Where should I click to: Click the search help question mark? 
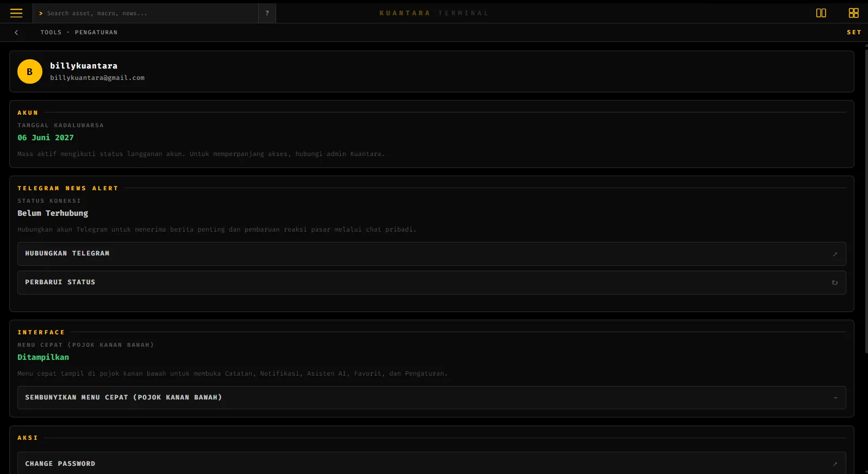(267, 13)
